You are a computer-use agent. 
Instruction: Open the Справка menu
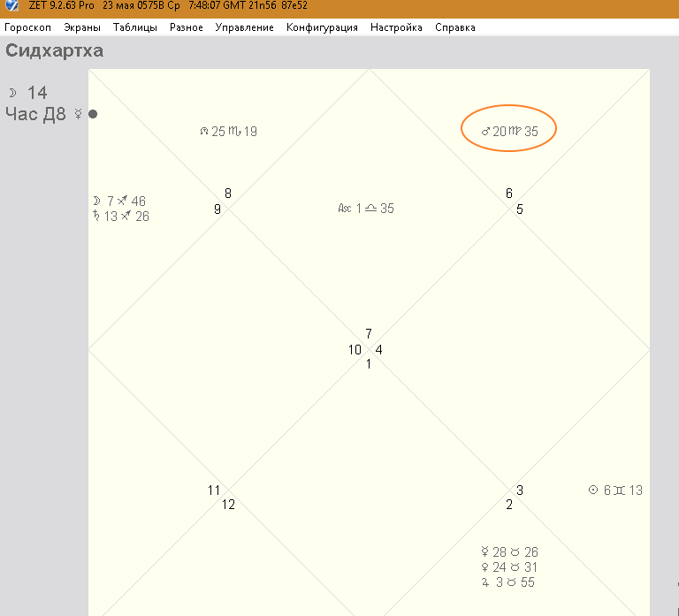pyautogui.click(x=455, y=27)
